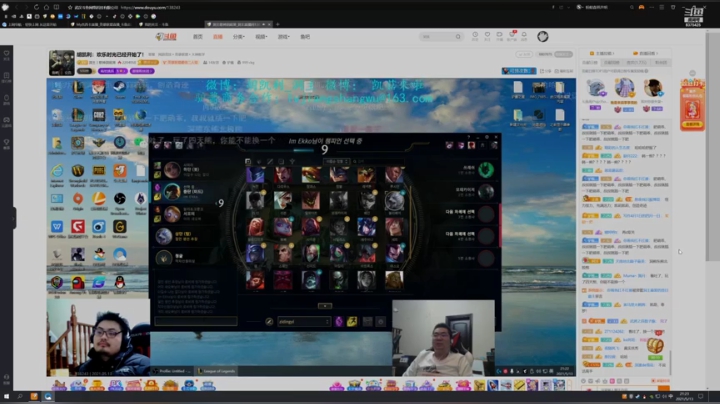
Task: Open the messages icon with red badge
Action: pyautogui.click(x=512, y=36)
